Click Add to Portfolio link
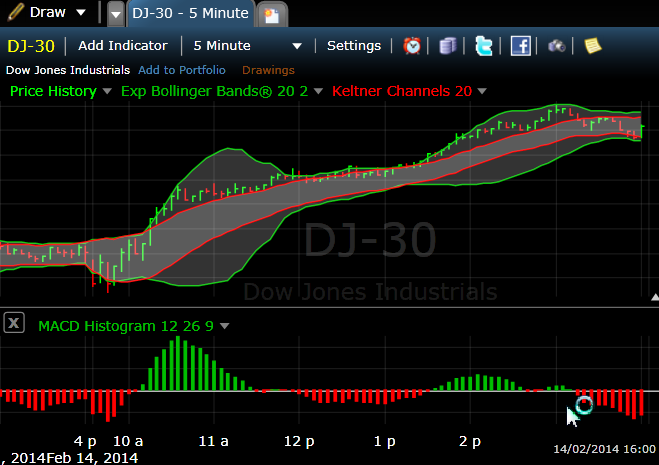 (x=182, y=70)
